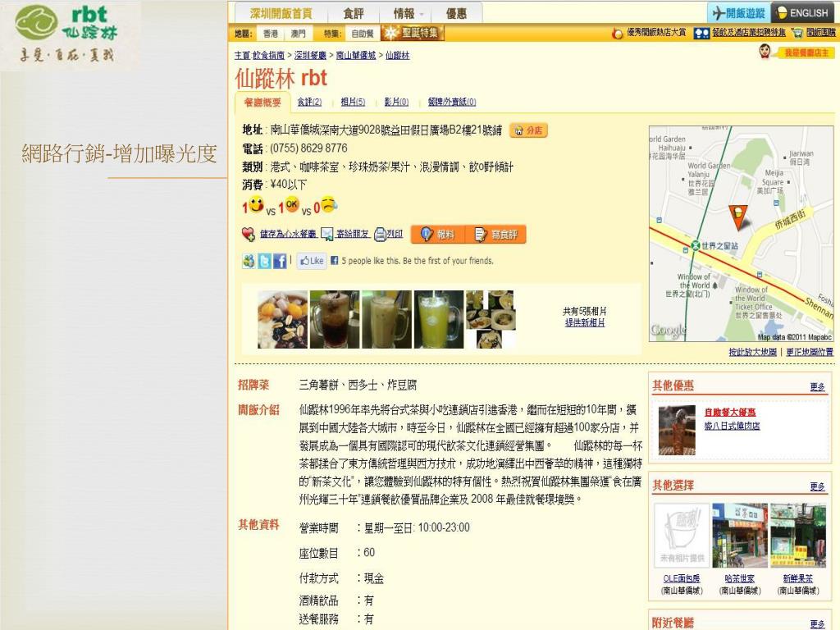Click the 開飯遊蹤 button
840x630 pixels.
(739, 13)
